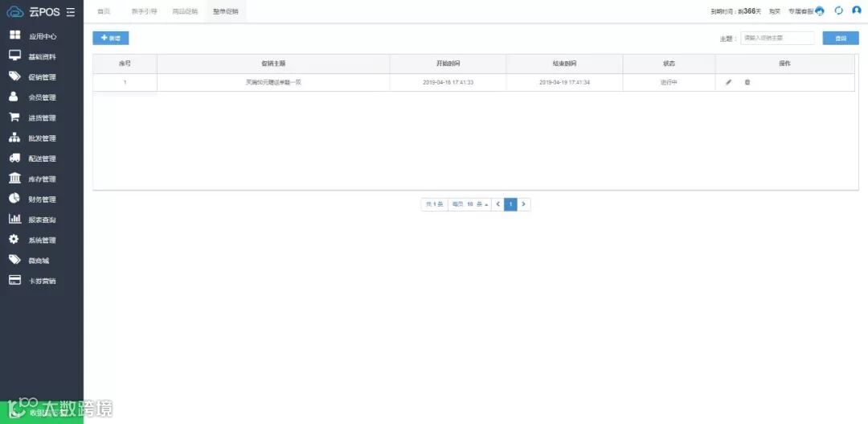Open 促销管理 in the sidebar

click(x=42, y=77)
